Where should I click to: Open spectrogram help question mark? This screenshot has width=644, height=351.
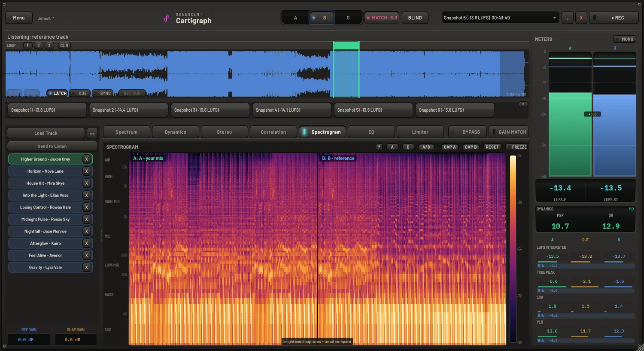[x=379, y=147]
